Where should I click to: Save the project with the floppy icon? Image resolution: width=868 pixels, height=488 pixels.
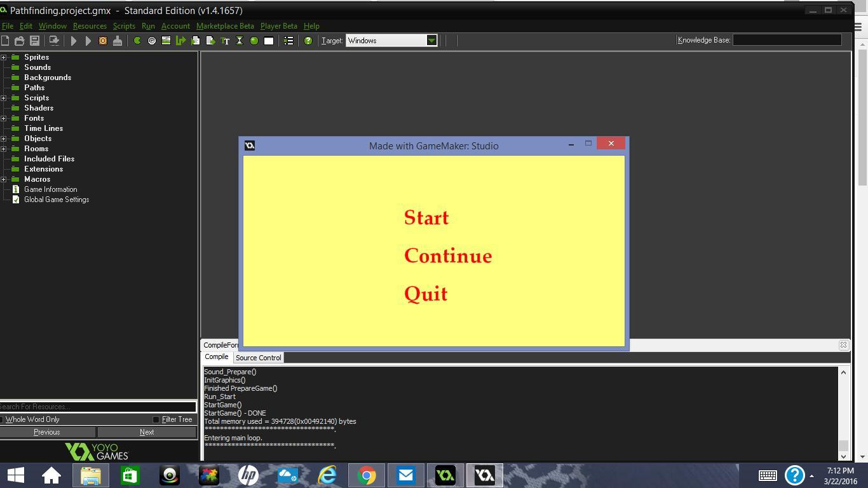pos(35,41)
